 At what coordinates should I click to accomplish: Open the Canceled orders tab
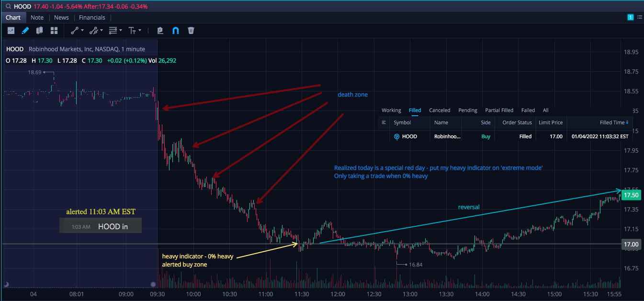pos(440,110)
